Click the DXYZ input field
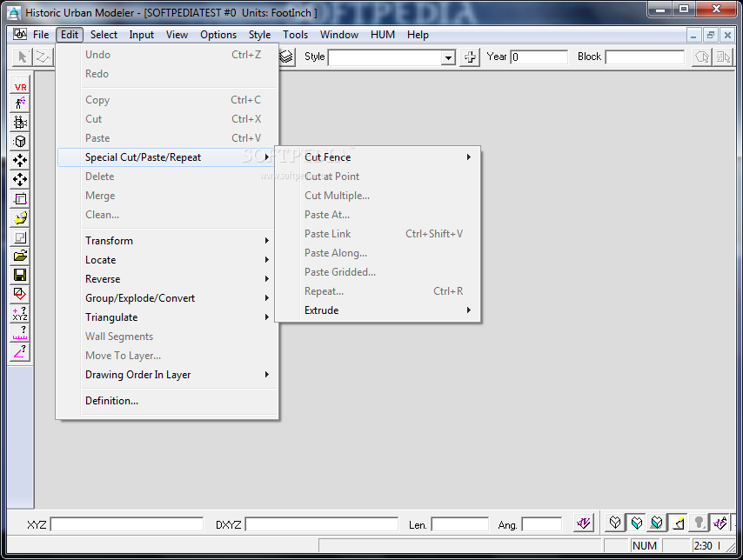Image resolution: width=743 pixels, height=560 pixels. coord(321,524)
